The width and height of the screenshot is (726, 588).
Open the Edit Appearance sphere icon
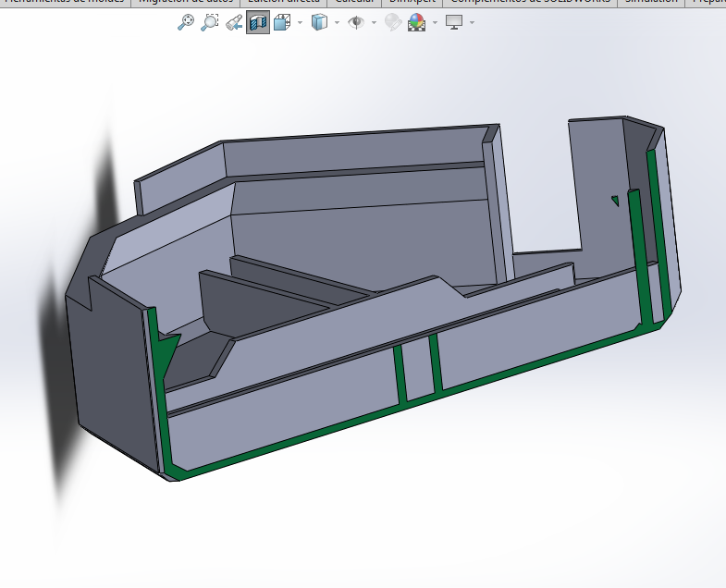[393, 22]
